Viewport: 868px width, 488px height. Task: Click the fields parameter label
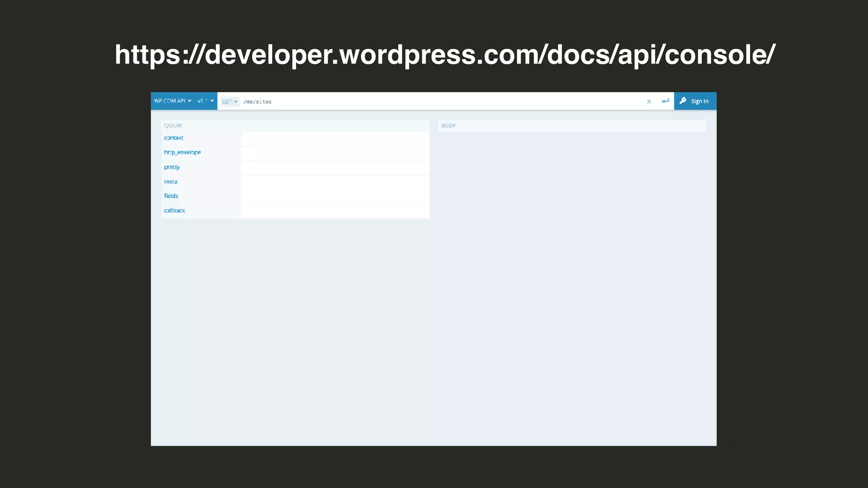click(171, 196)
